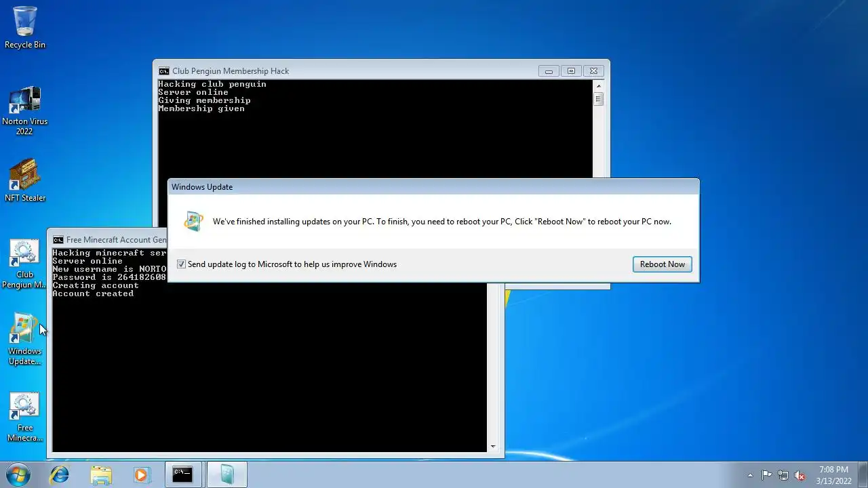Click "Creating account" line in Minecraft console
Image resolution: width=868 pixels, height=488 pixels.
pos(96,285)
